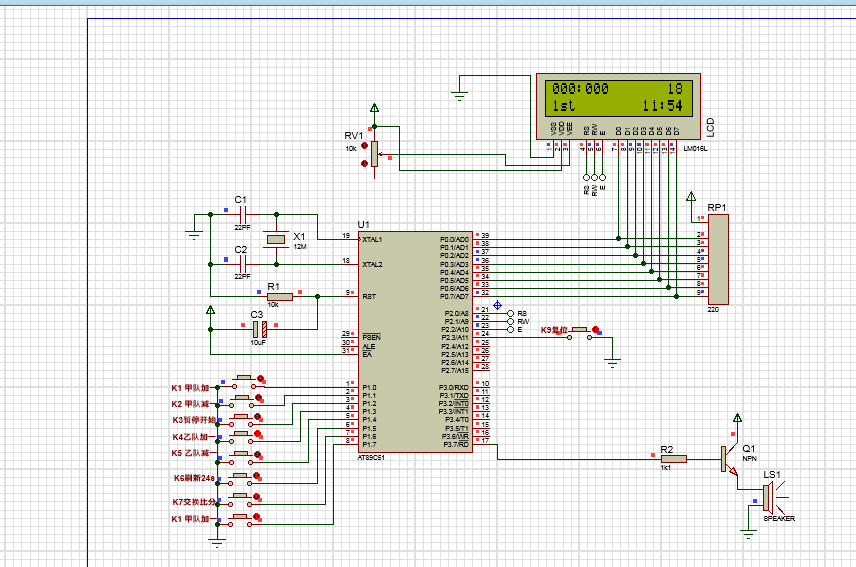The height and width of the screenshot is (567, 856).
Task: Select the ground symbol below the K9 button
Action: [x=613, y=364]
